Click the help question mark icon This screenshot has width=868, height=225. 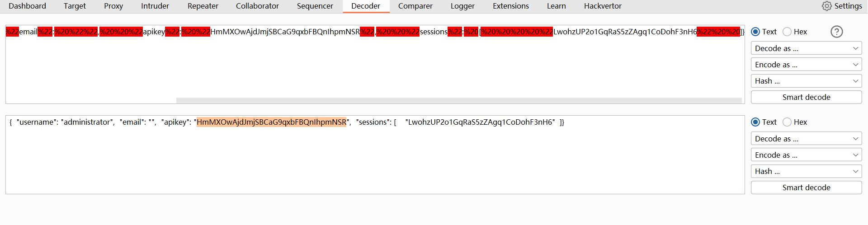tap(837, 32)
